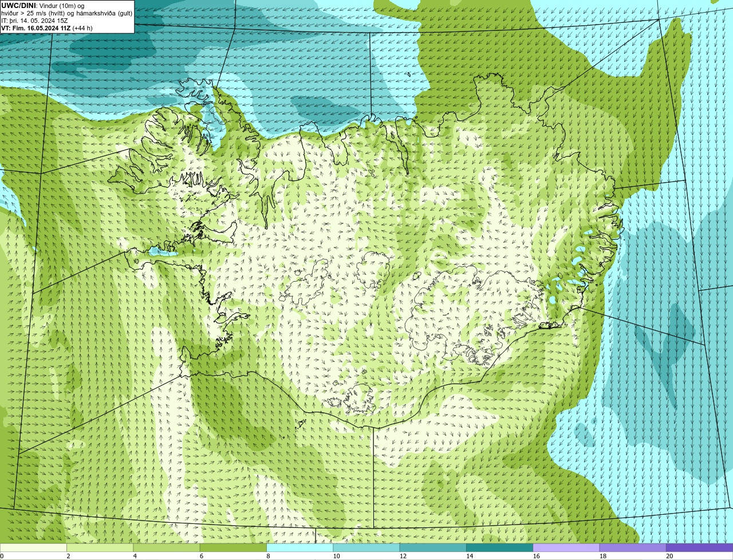
Task: Click the 14–16 m/s dark teal legend swatch
Action: (500, 547)
